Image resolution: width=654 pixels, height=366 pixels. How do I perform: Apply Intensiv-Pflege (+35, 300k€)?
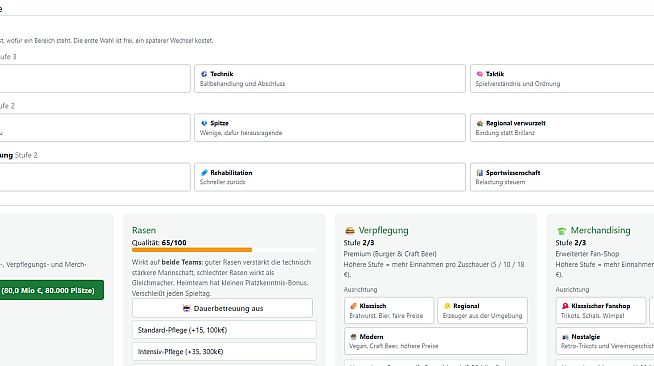pos(224,351)
